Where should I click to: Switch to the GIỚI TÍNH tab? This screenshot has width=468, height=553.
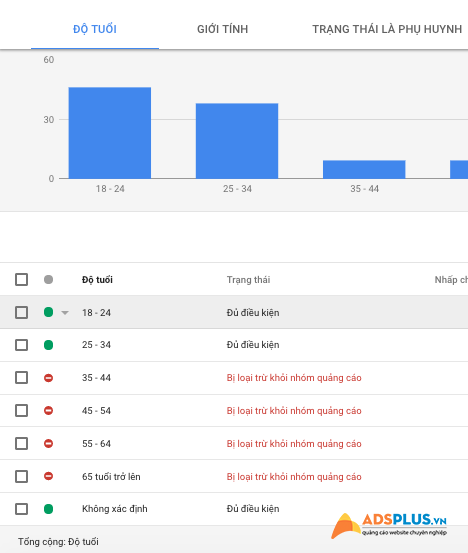(223, 29)
